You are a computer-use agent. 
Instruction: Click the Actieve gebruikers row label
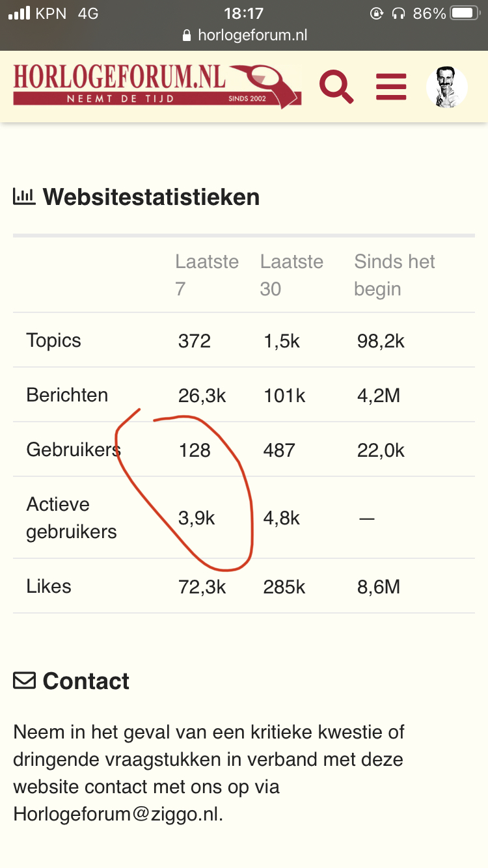coord(72,518)
